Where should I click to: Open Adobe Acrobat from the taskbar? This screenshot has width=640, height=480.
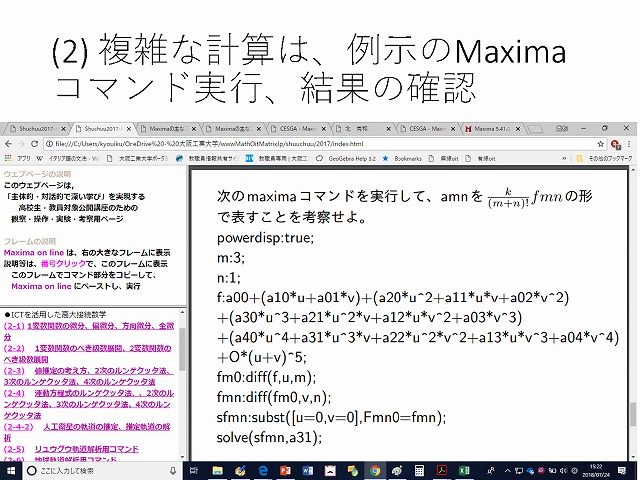point(442,471)
